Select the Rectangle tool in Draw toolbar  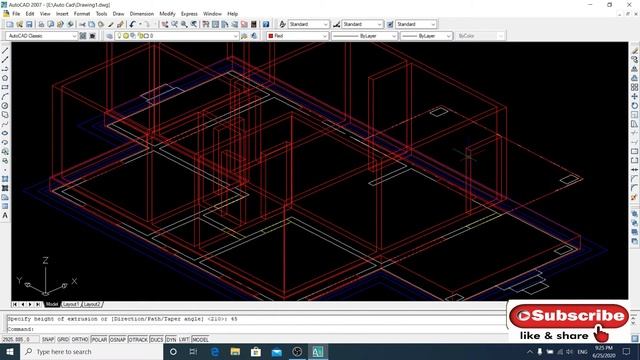pos(5,87)
